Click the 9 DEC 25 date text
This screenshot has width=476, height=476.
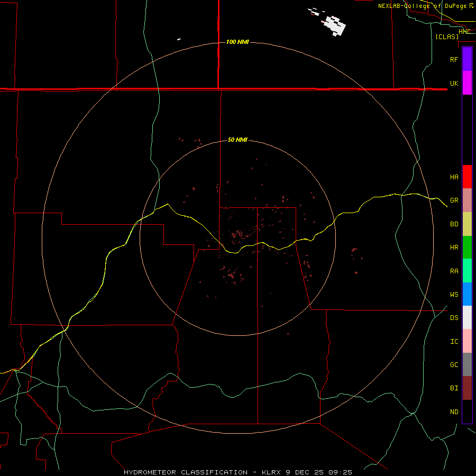pyautogui.click(x=305, y=472)
